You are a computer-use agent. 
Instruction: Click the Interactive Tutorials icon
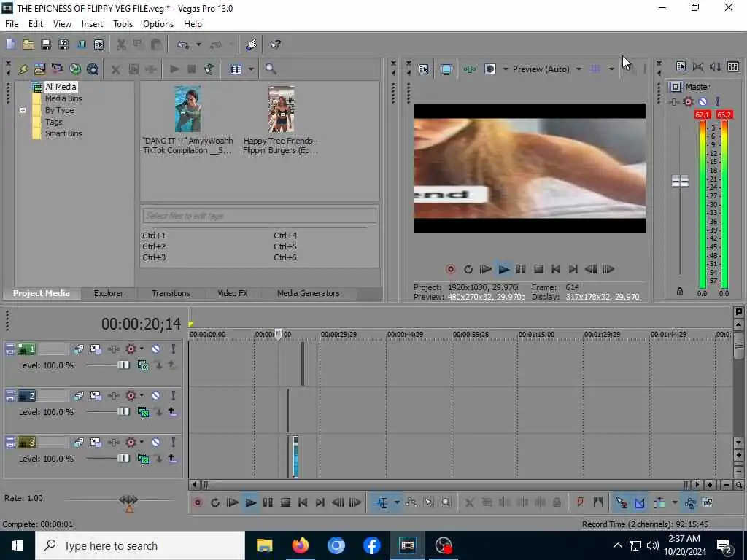tap(251, 44)
